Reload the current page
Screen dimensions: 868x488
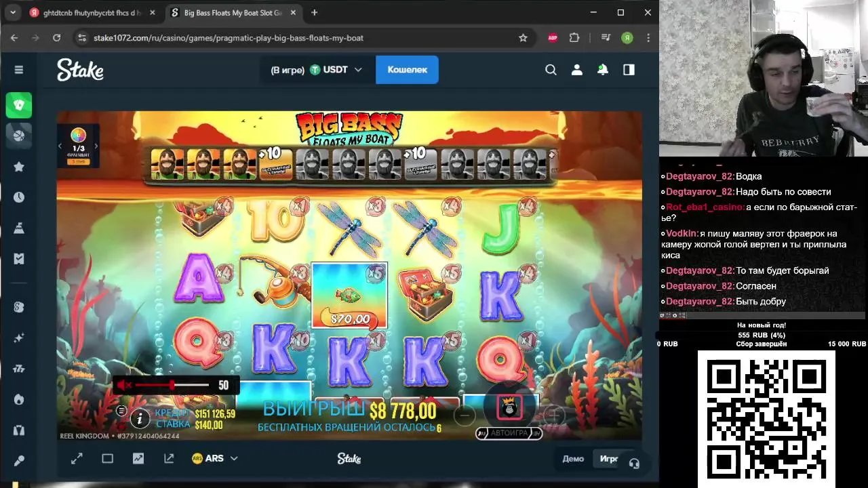pyautogui.click(x=57, y=38)
